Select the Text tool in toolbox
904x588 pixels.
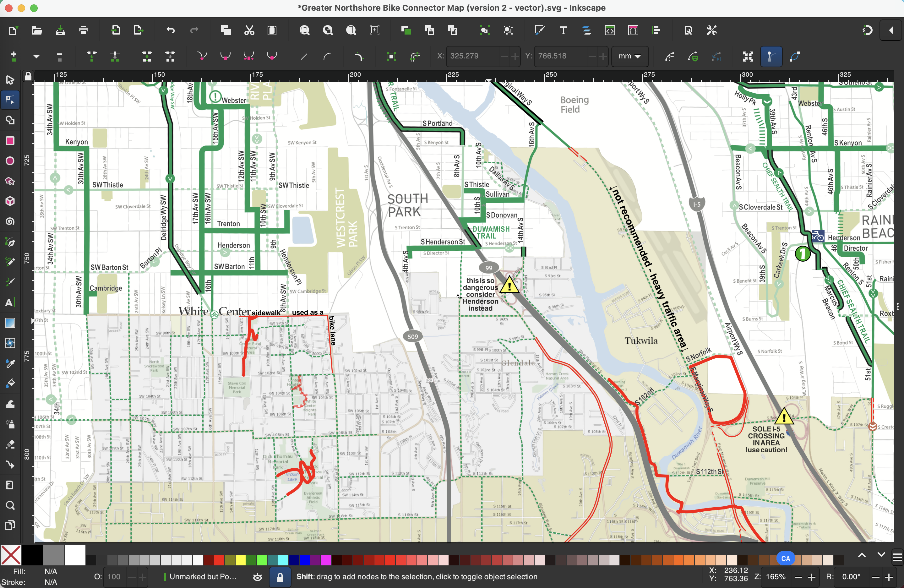pos(10,302)
